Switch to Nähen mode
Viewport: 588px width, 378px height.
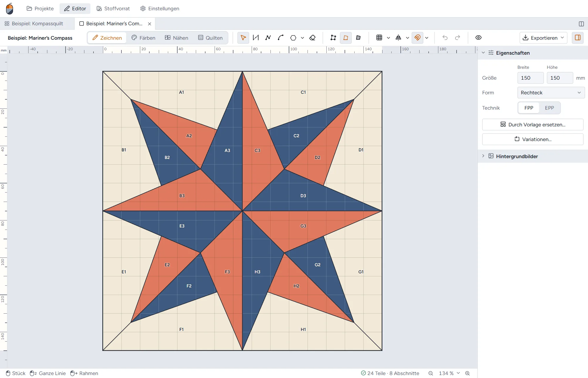176,38
